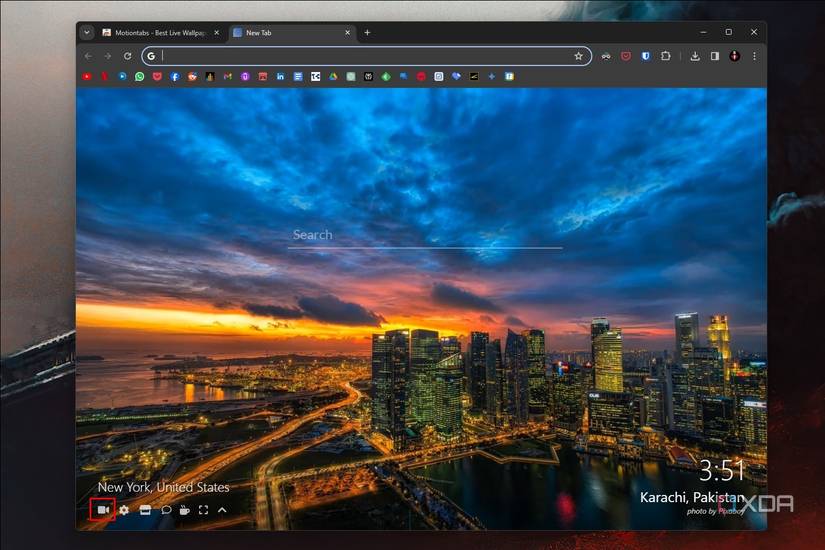The height and width of the screenshot is (550, 825).
Task: Reload the page
Action: (x=127, y=56)
